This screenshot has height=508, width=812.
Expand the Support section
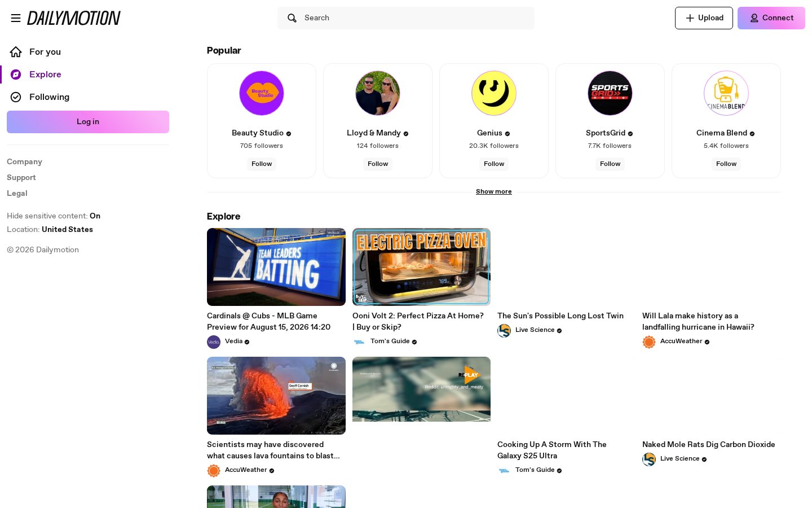click(21, 177)
